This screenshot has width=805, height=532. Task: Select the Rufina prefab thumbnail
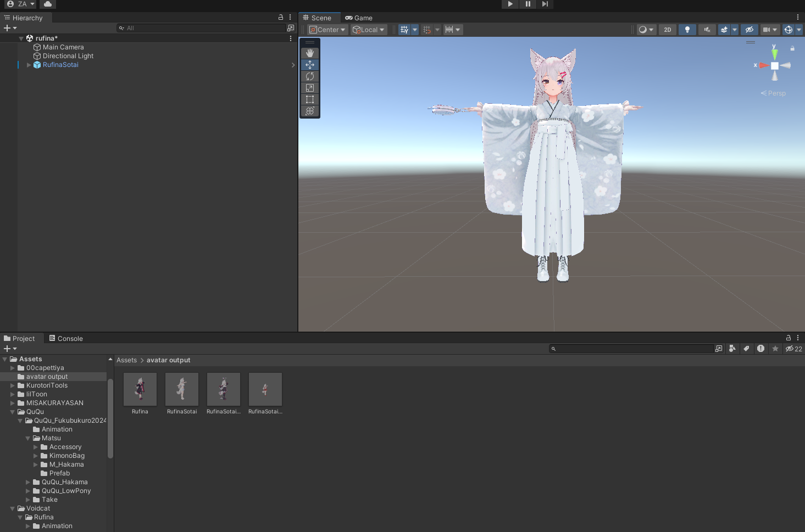pyautogui.click(x=140, y=389)
